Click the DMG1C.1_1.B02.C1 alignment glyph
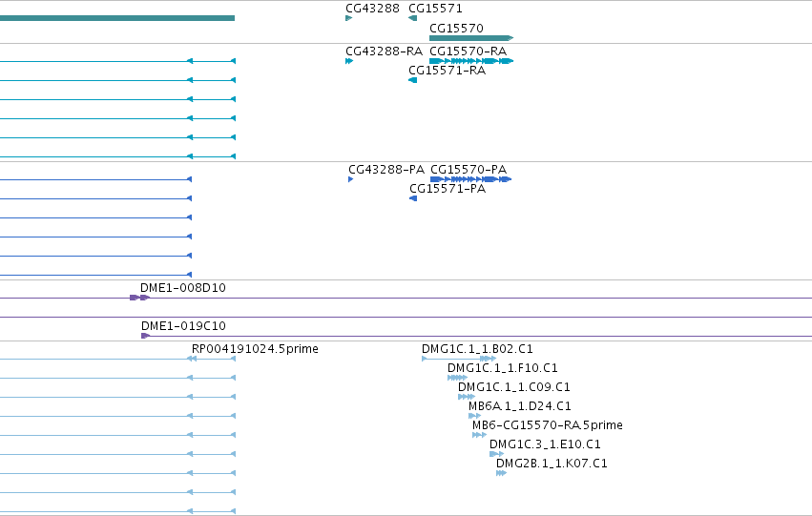The image size is (812, 516). (x=459, y=359)
